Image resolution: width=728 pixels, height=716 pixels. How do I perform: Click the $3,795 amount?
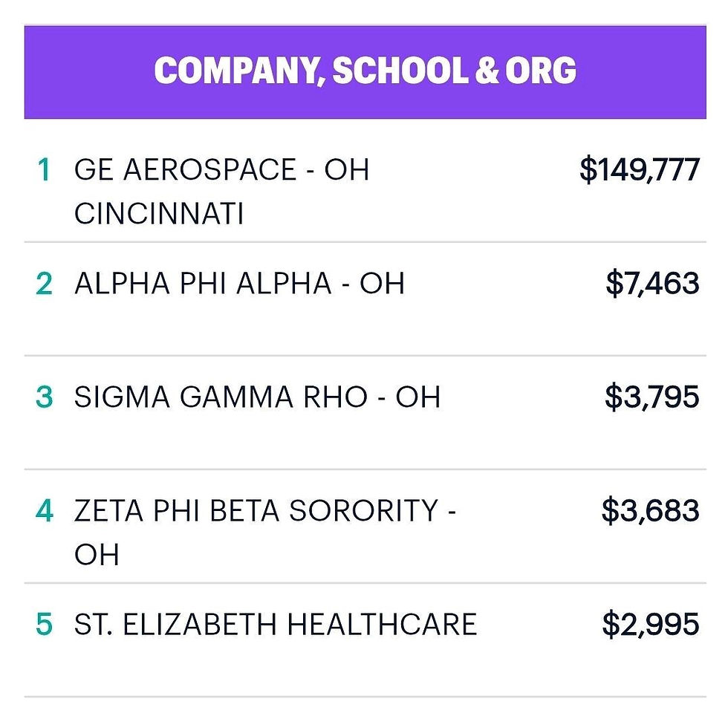(652, 397)
